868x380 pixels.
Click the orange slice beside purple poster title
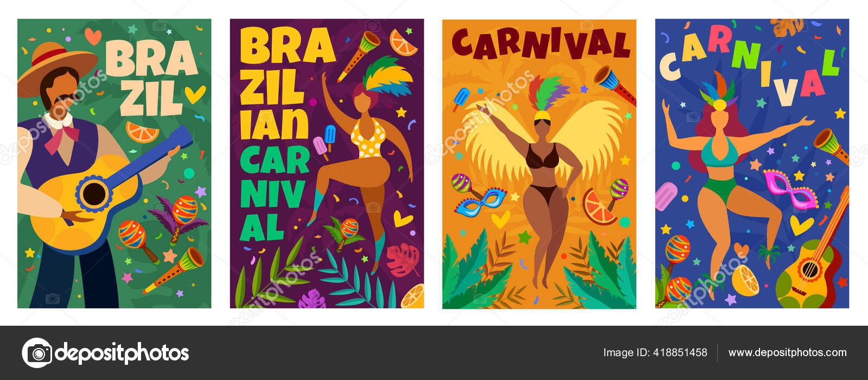click(x=403, y=42)
